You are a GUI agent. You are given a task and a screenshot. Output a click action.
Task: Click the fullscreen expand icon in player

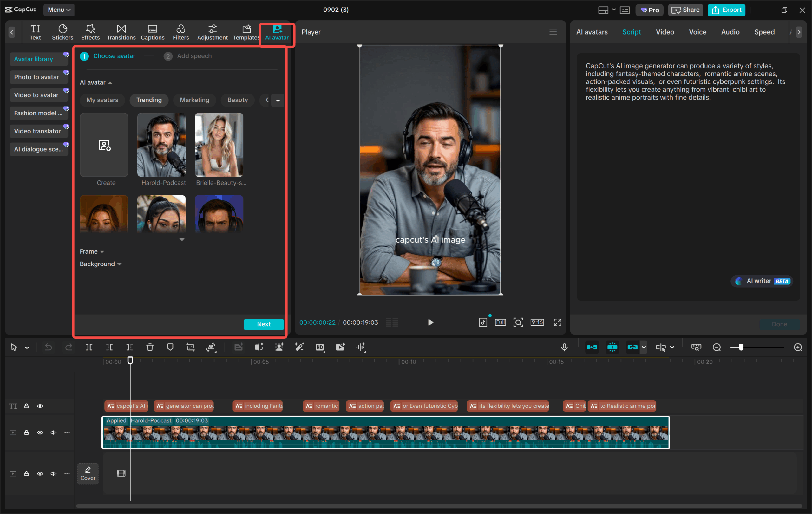(x=557, y=322)
